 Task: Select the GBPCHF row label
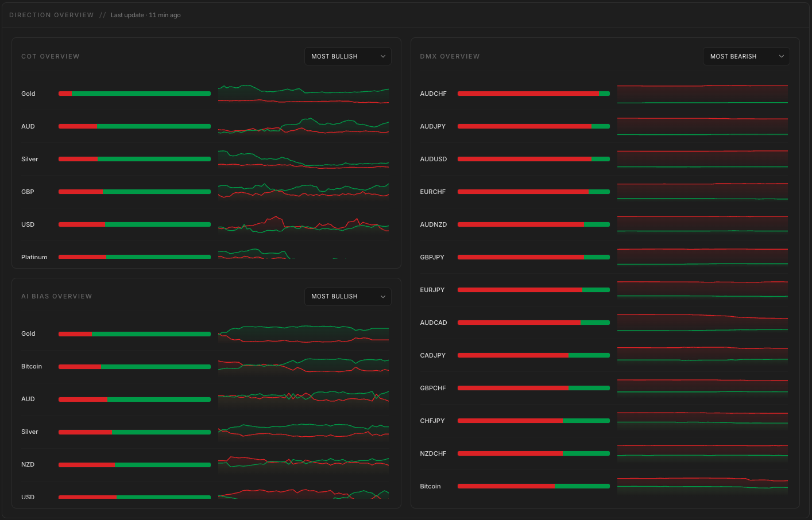tap(433, 388)
